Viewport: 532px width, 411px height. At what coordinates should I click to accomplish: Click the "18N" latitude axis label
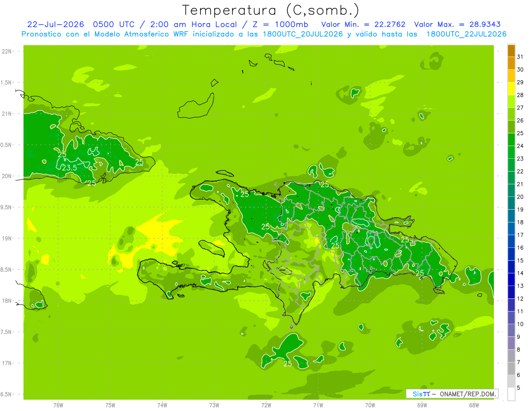pyautogui.click(x=8, y=301)
